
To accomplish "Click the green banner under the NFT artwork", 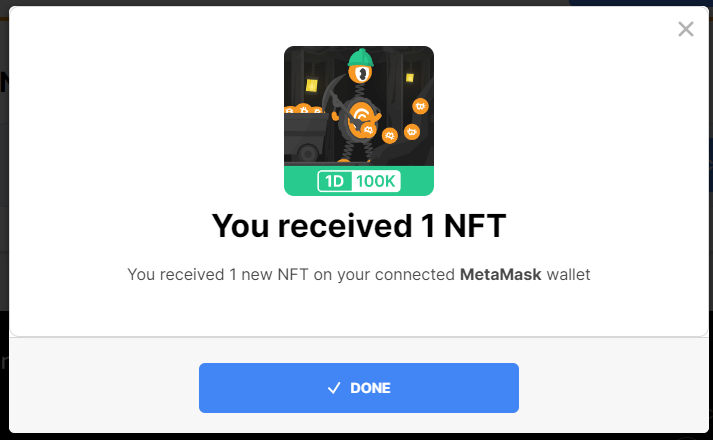I will 359,181.
